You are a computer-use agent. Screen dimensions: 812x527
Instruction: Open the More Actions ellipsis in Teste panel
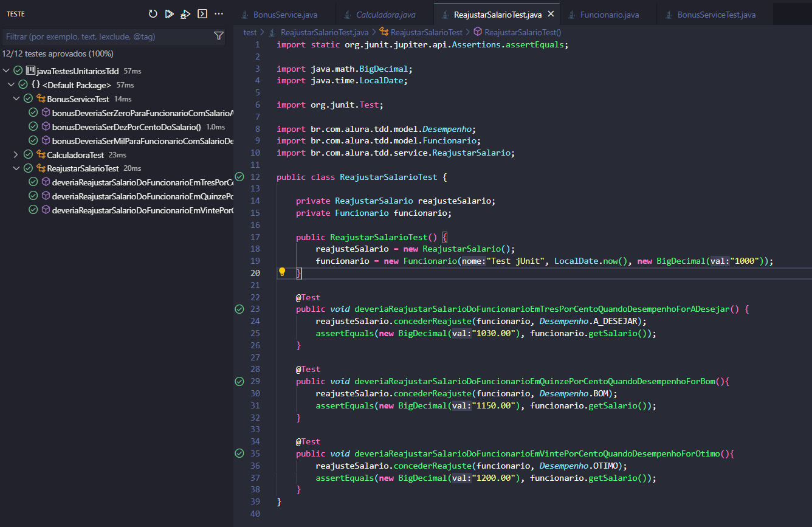pyautogui.click(x=219, y=13)
